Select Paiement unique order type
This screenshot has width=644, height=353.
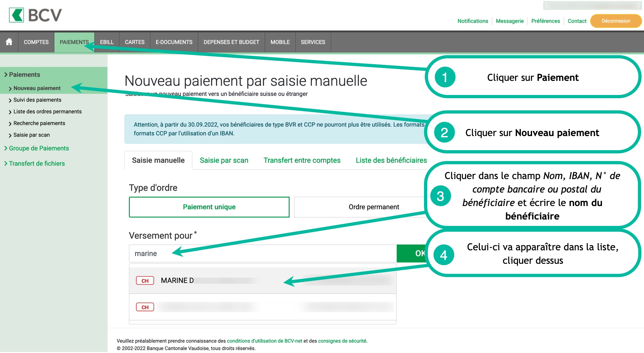[209, 207]
